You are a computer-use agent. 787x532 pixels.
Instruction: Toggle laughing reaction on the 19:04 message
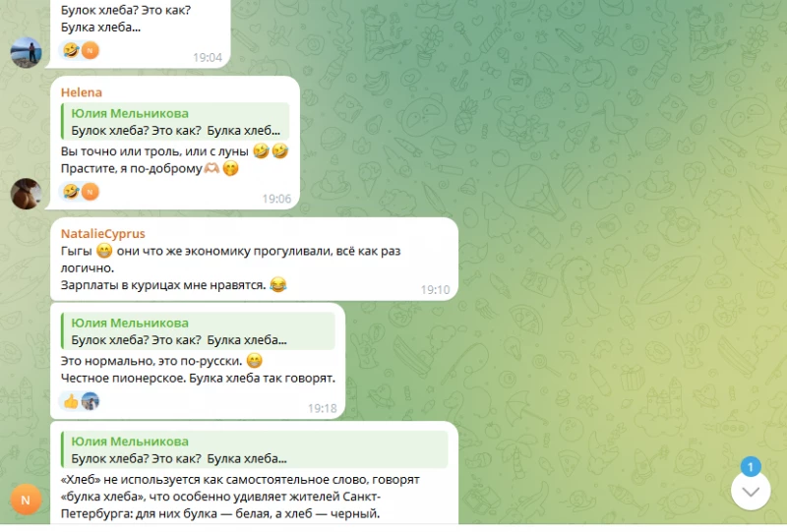click(x=71, y=50)
